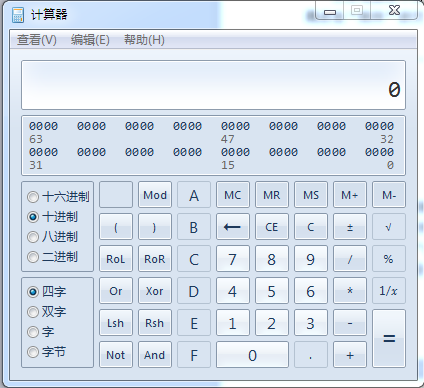Click the reciprocal 1/x button
The height and width of the screenshot is (388, 424).
[389, 291]
